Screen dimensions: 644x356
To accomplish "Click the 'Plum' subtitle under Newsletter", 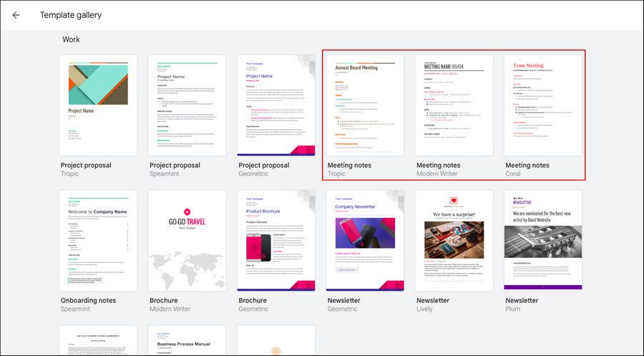I will tap(513, 309).
